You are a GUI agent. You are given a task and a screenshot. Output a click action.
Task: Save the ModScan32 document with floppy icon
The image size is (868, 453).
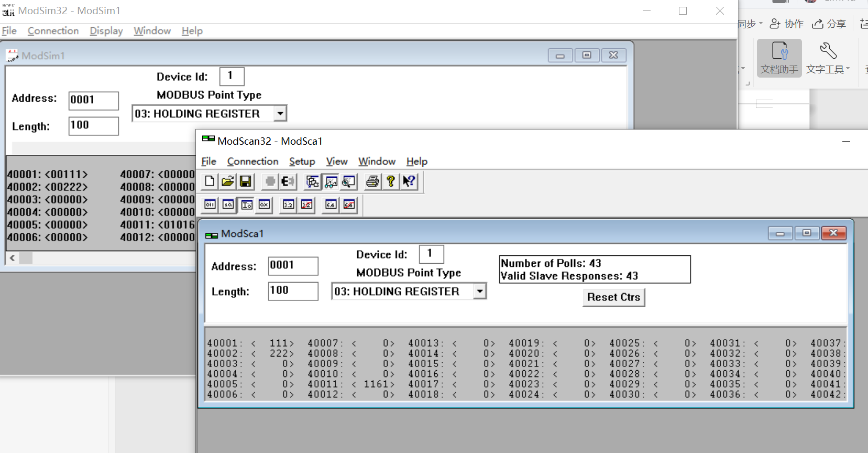click(245, 181)
